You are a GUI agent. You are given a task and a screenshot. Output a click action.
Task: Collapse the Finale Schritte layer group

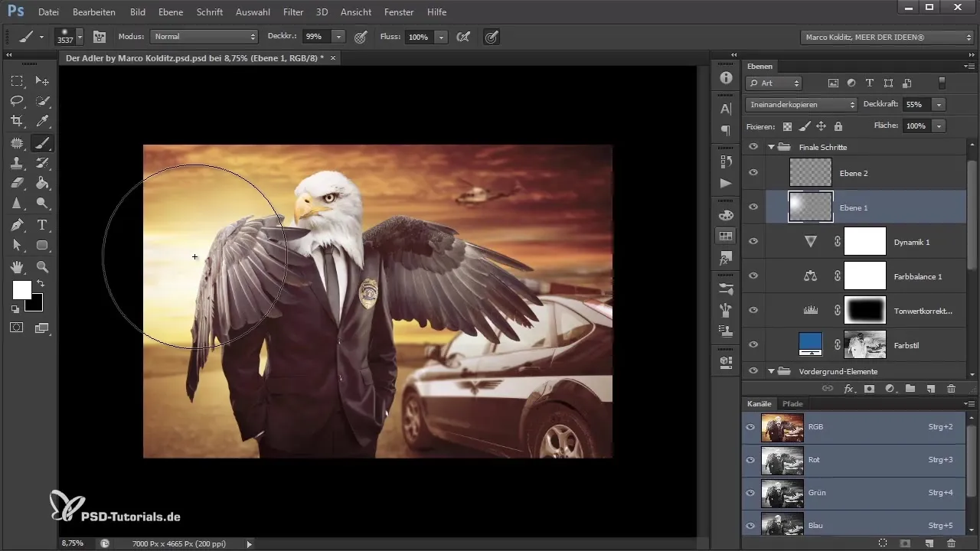click(771, 146)
